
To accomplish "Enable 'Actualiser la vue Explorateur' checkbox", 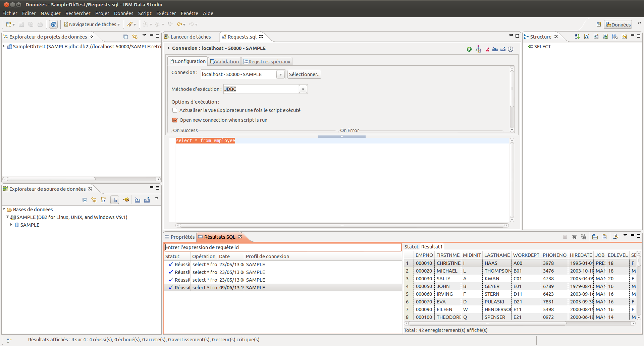I will click(x=175, y=110).
